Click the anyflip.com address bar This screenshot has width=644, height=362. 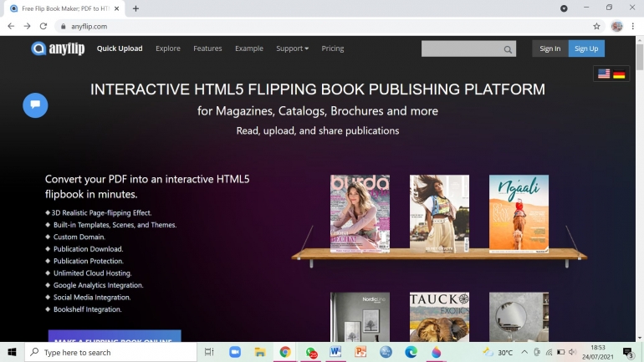click(329, 26)
